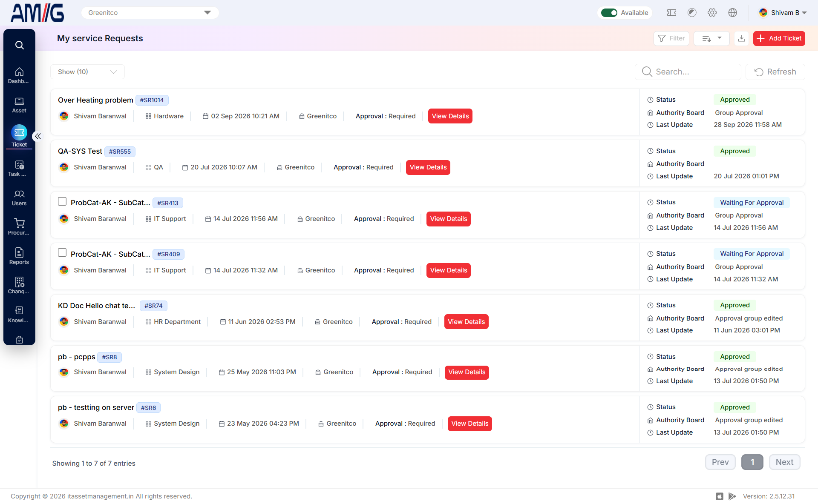
Task: Click the globe language icon
Action: (732, 13)
